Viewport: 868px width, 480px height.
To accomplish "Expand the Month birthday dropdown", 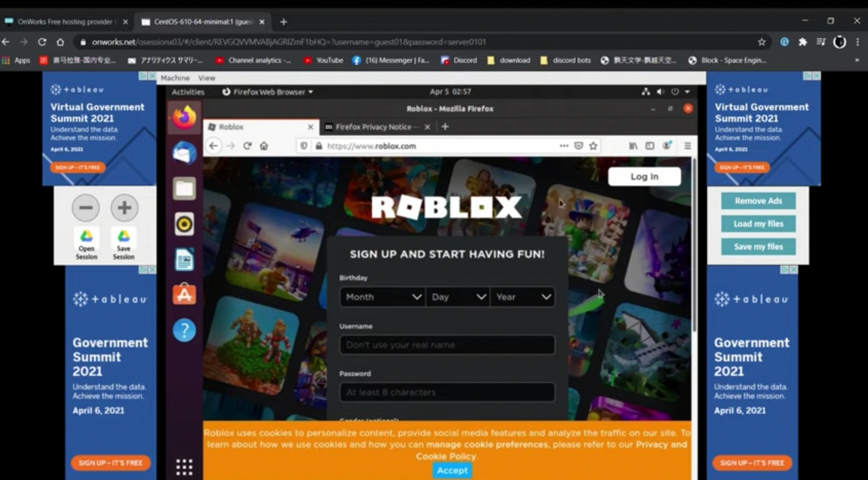I will [x=382, y=297].
